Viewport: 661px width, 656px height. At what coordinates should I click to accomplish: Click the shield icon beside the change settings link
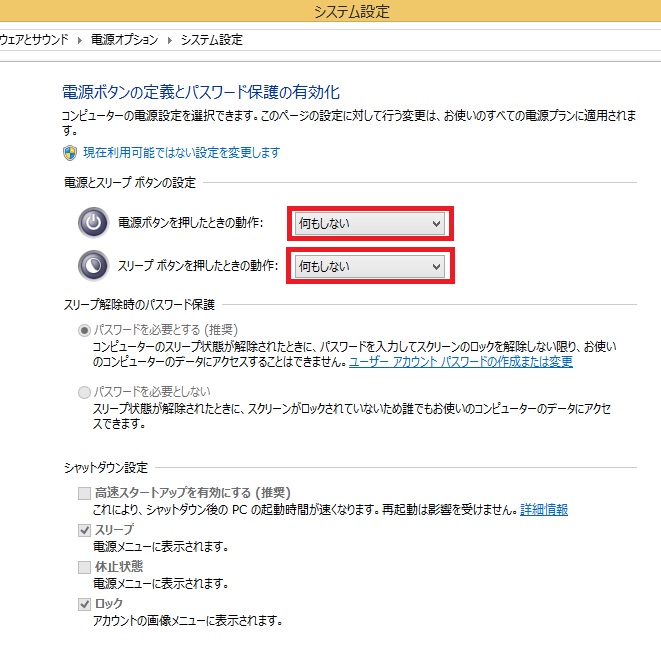[70, 152]
